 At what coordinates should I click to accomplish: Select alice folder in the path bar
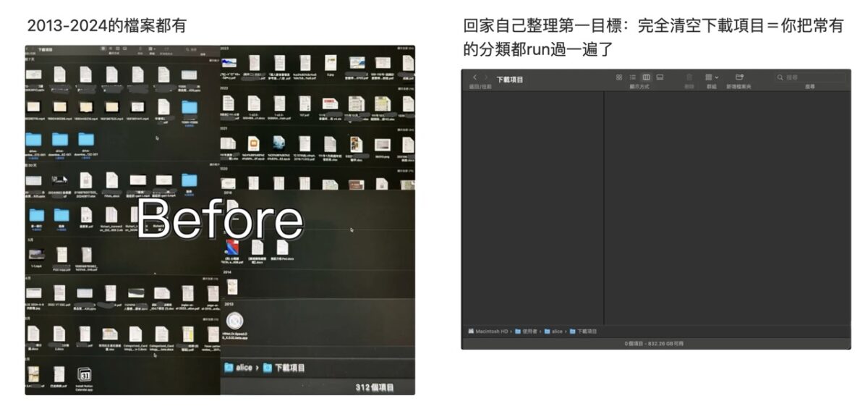pos(553,331)
